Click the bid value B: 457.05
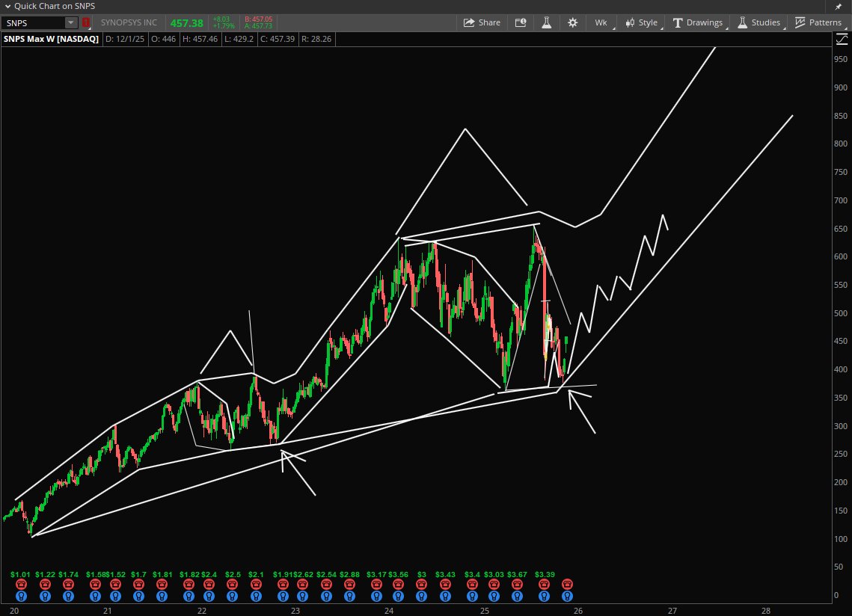Viewport: 852px width, 616px height. point(259,19)
